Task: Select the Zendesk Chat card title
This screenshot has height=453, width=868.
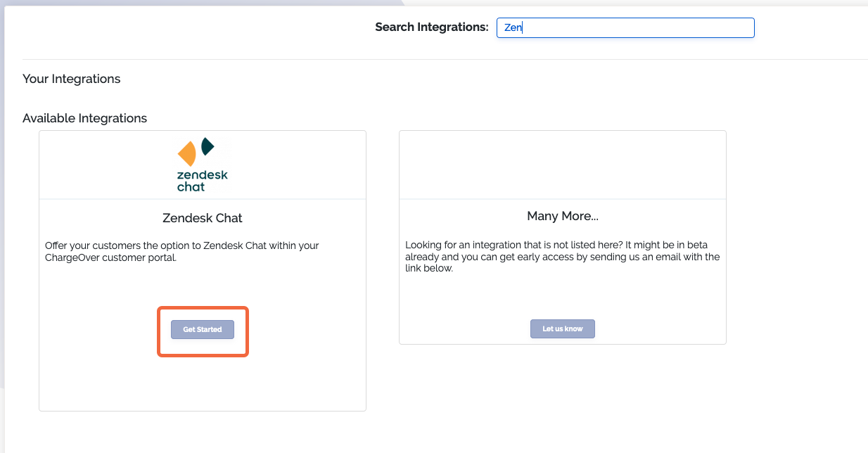Action: (203, 218)
